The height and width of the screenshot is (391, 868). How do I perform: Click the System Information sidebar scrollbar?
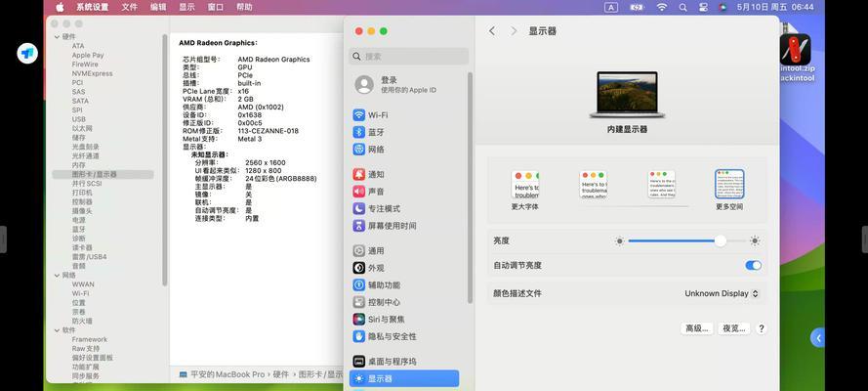click(x=164, y=159)
